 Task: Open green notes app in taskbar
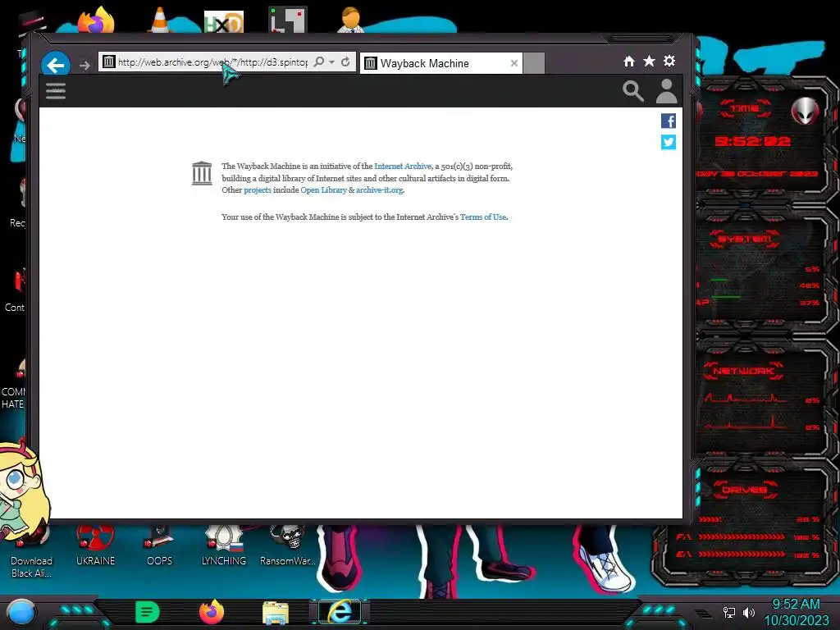click(148, 612)
